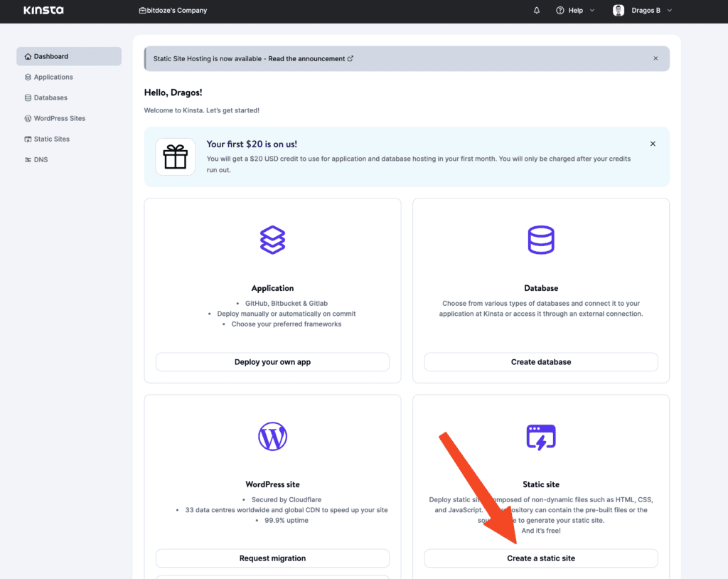
Task: Click the WordPress logo icon in sidebar
Action: coord(28,119)
